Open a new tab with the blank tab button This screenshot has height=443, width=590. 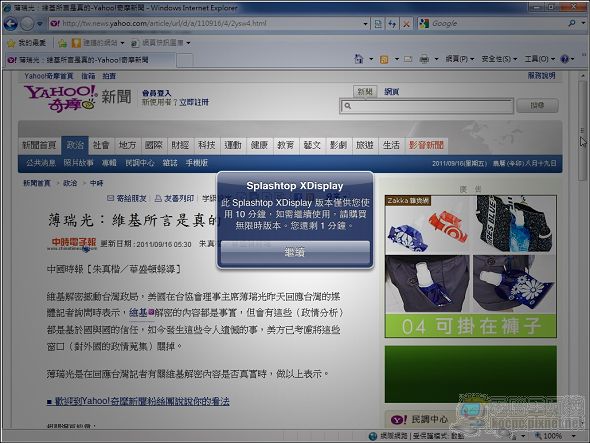tap(185, 60)
